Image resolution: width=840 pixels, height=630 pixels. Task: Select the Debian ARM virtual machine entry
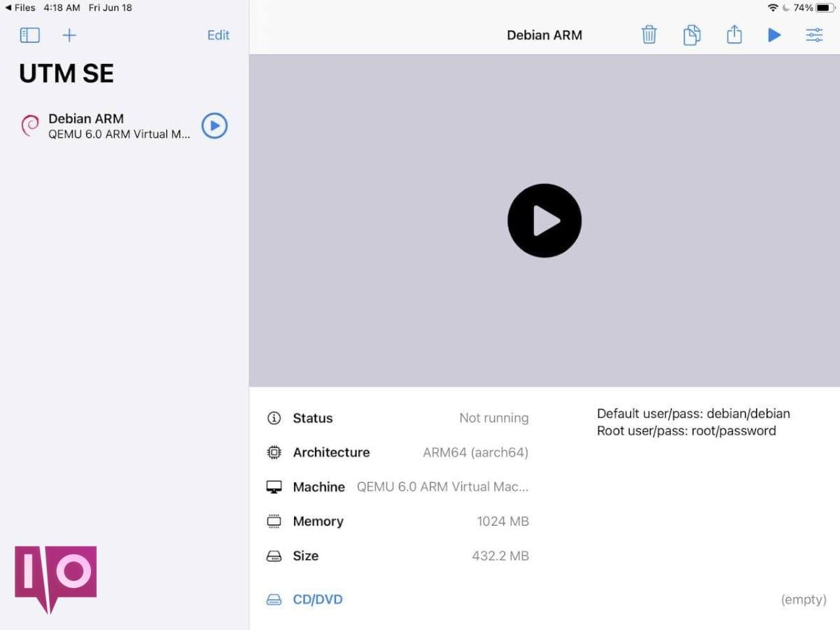[124, 126]
